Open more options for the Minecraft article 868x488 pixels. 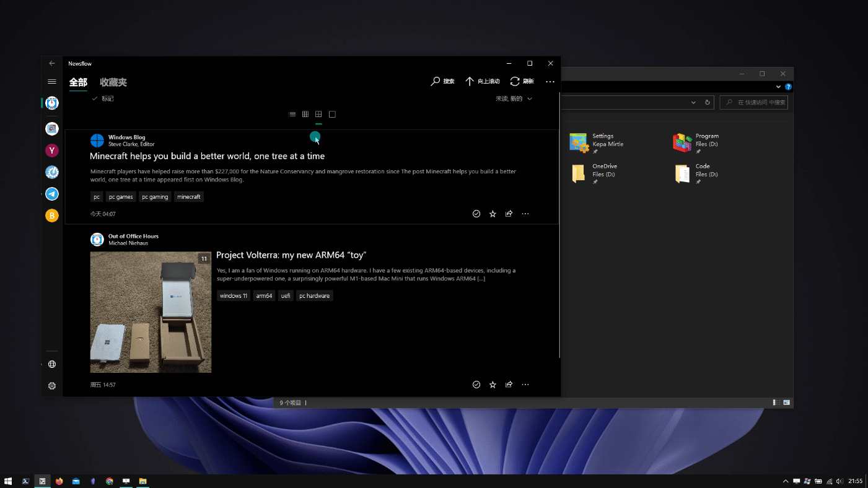point(525,214)
